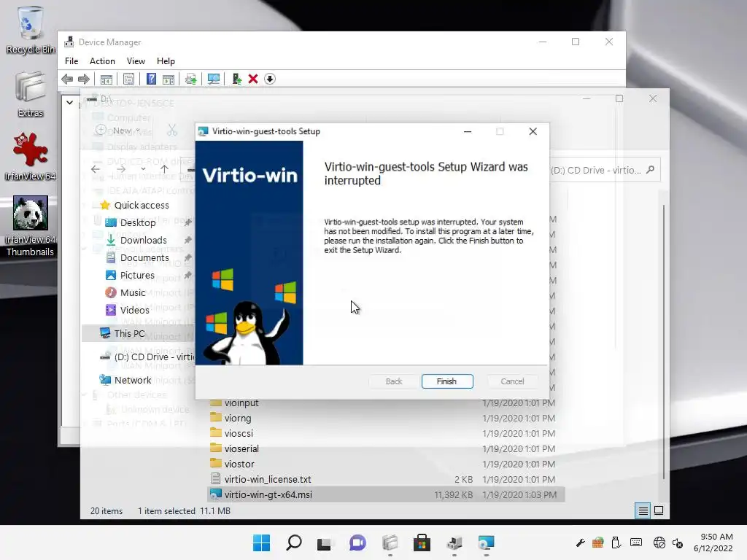This screenshot has width=747, height=560.
Task: Open recent locations chevron in File Explorer
Action: point(143,169)
